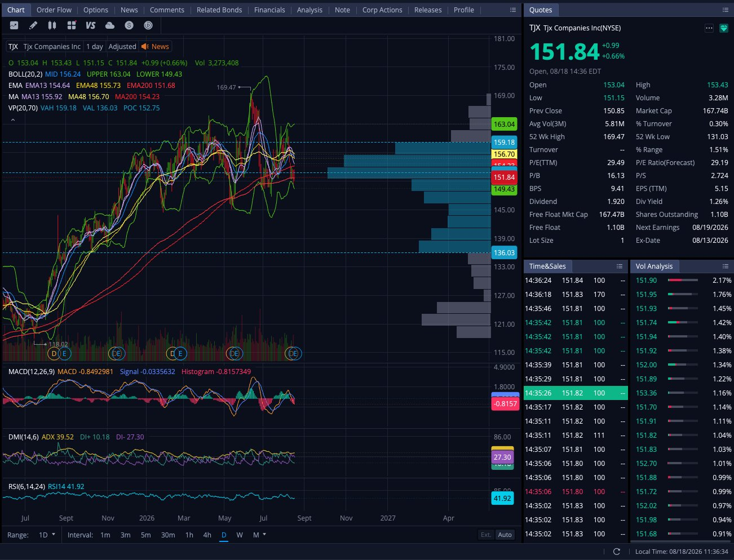
Task: Open the candlestick chart type icon
Action: point(52,25)
